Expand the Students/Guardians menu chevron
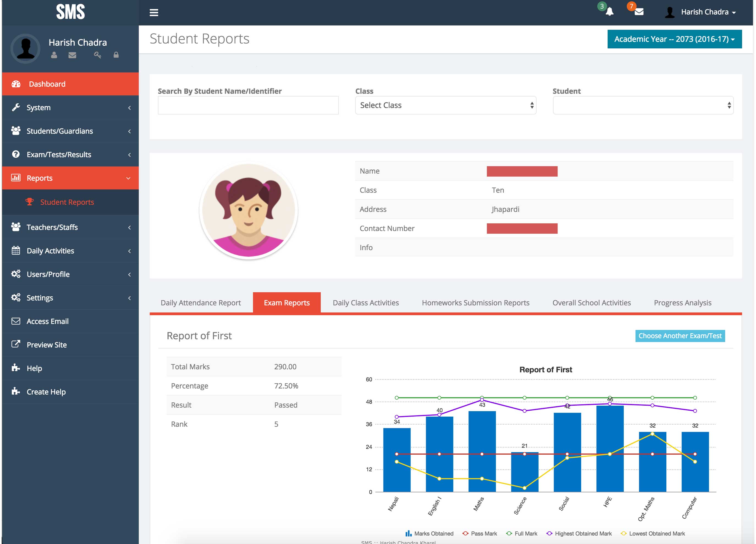This screenshot has width=756, height=544. coord(129,131)
